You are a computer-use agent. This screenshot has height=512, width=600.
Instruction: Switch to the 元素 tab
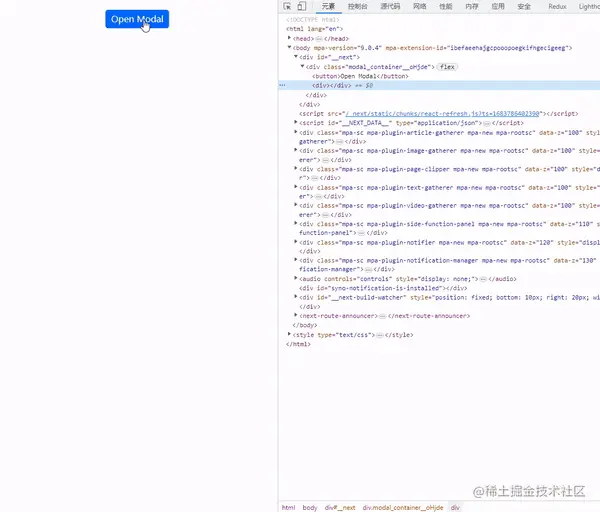point(328,7)
